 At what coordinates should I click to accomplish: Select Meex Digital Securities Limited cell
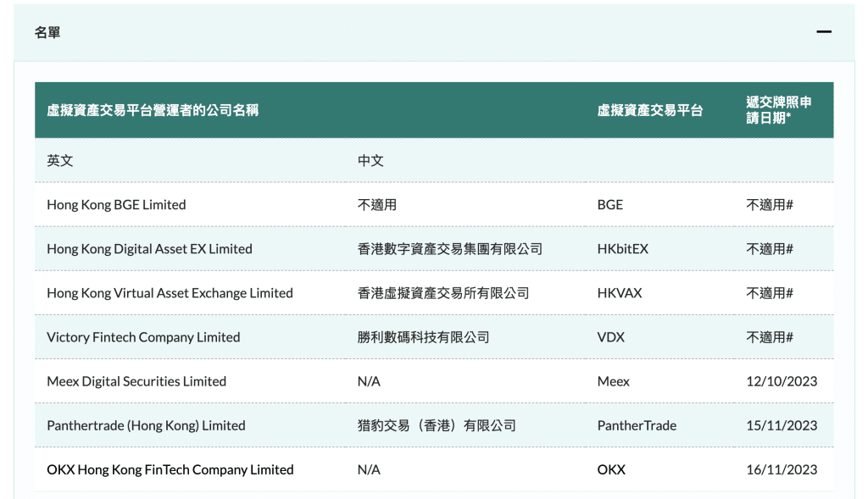pos(136,381)
